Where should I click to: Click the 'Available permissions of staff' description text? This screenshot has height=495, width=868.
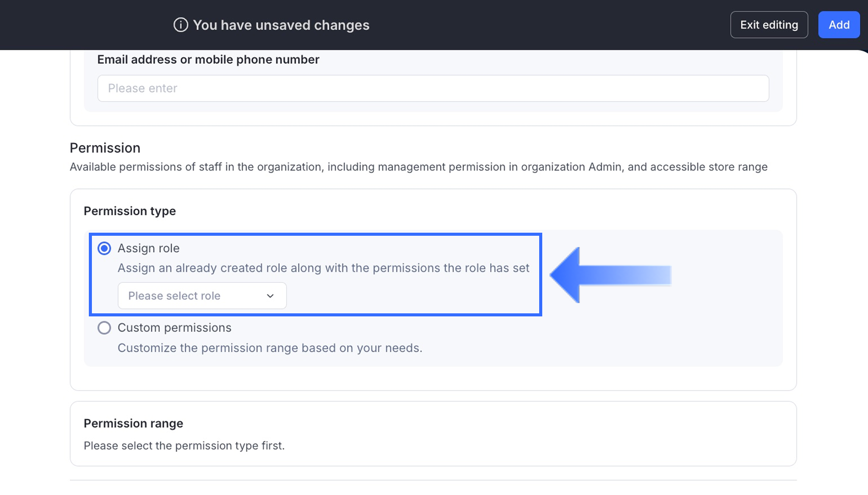[x=418, y=167]
